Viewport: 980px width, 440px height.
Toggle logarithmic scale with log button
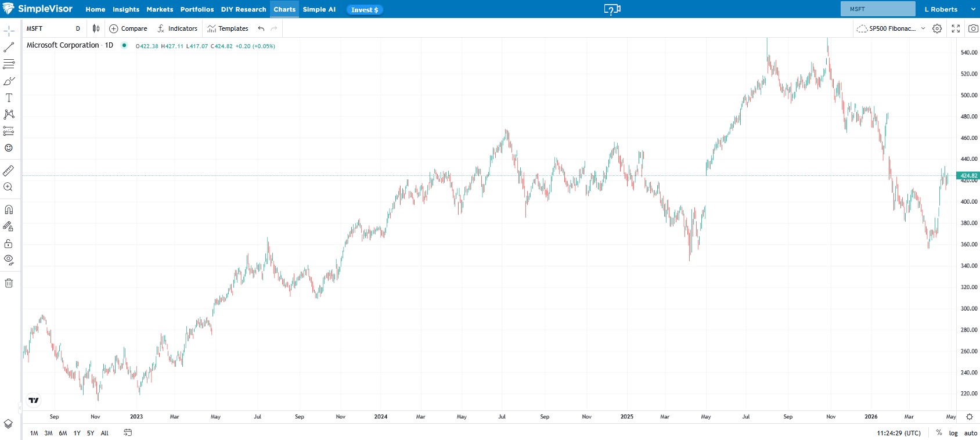953,433
